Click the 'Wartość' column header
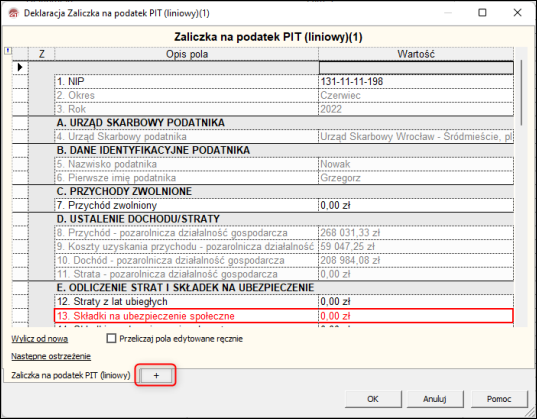The height and width of the screenshot is (419, 537). pyautogui.click(x=416, y=54)
